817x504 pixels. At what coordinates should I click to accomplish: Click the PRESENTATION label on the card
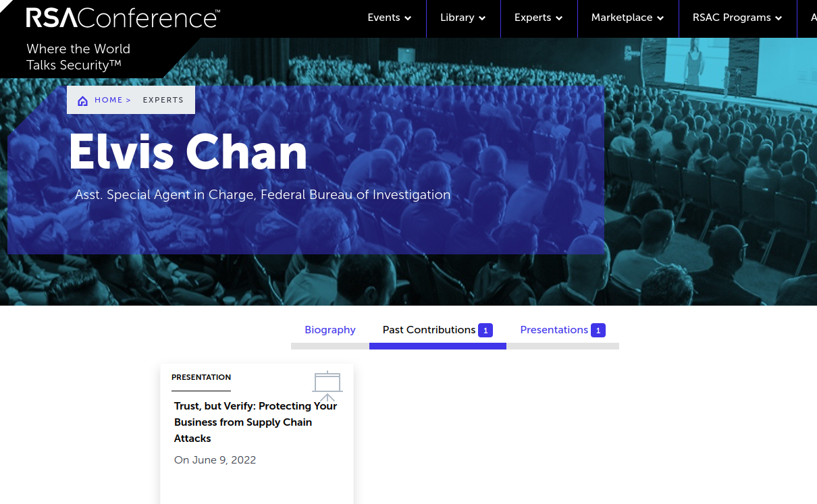(x=201, y=377)
